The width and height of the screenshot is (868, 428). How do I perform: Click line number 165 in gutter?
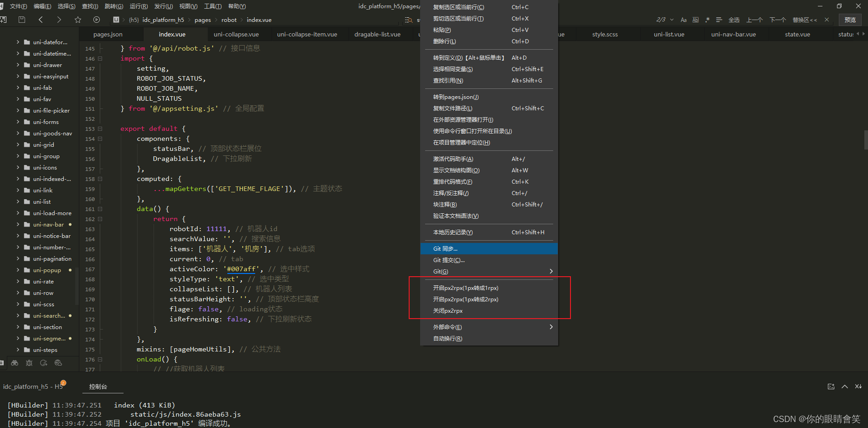(x=90, y=249)
